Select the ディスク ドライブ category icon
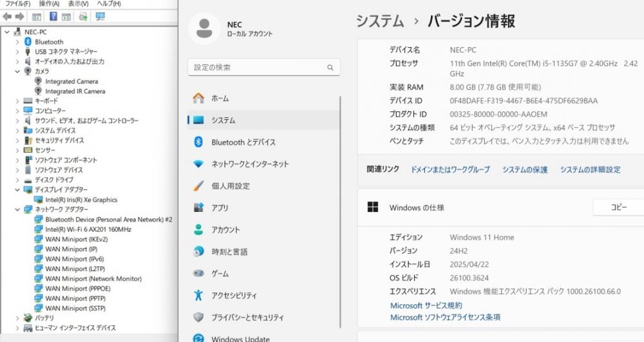Viewport: 644px width, 342px height. tap(28, 180)
